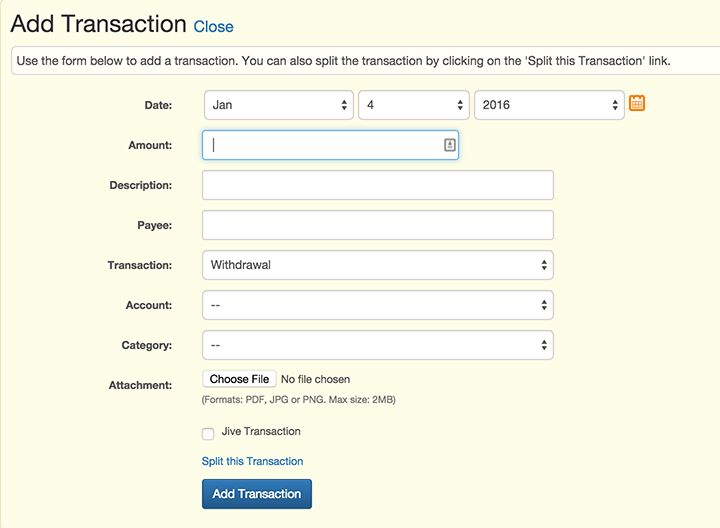The width and height of the screenshot is (720, 528).
Task: Click into the Payee text field
Action: click(378, 225)
